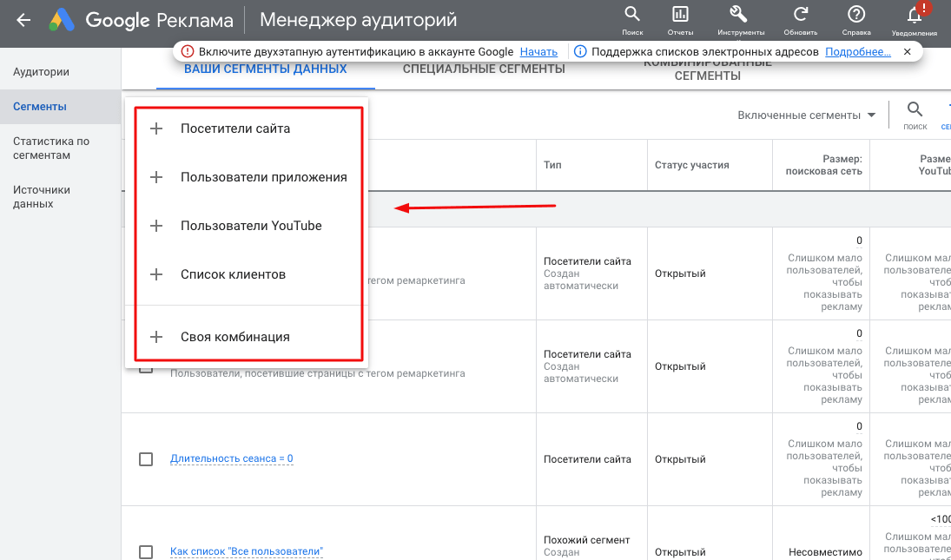Click plus icon beside Пользователи YouTube
Viewport: 951px width, 560px height.
point(156,226)
